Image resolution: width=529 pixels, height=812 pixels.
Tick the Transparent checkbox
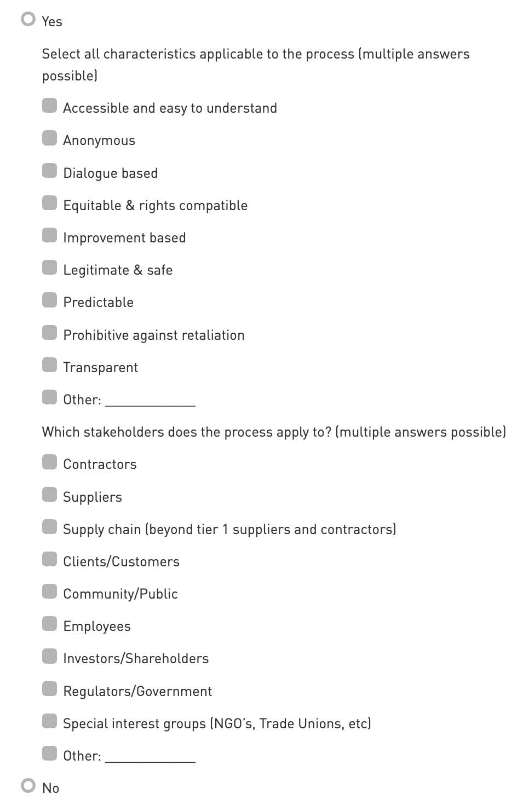click(x=50, y=365)
